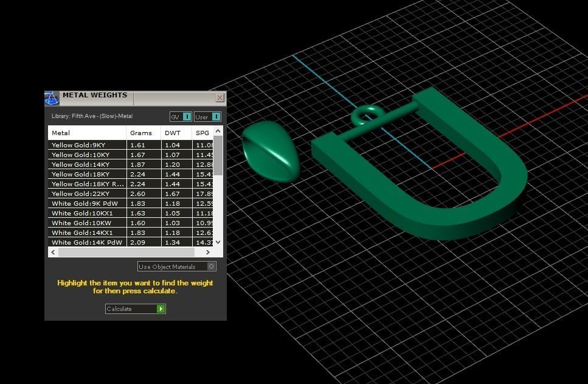This screenshot has height=384, width=588.
Task: Select the White Gold:10KX1 row
Action: [131, 213]
